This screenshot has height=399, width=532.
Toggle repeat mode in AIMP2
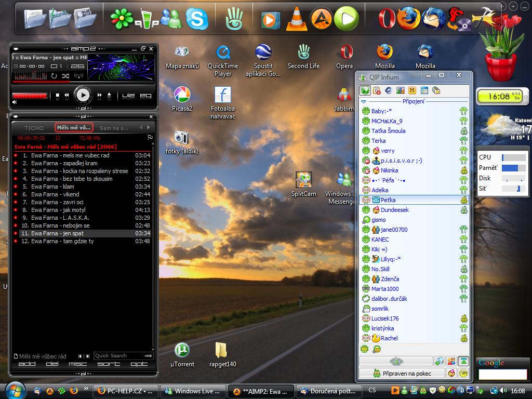tap(54, 76)
